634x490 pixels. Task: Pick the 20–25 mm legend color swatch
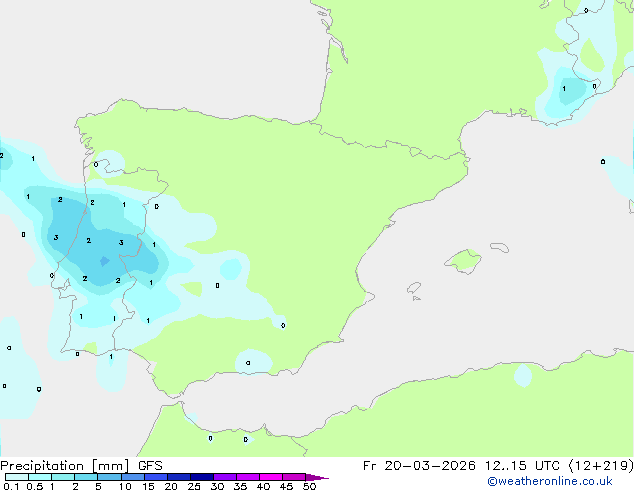(179, 477)
